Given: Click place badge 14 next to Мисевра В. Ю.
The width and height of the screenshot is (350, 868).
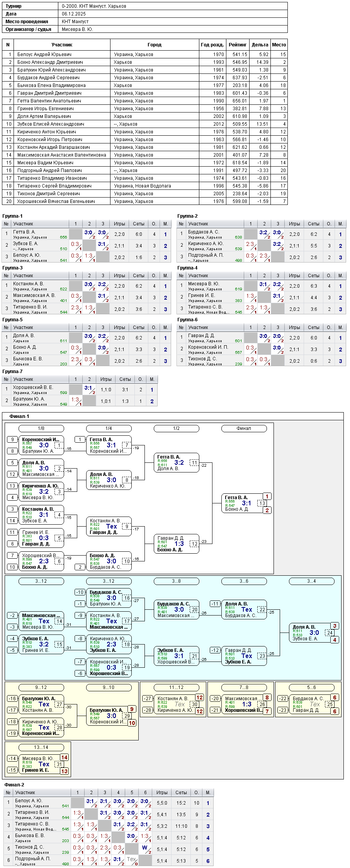Looking at the screenshot, I should [x=64, y=757].
